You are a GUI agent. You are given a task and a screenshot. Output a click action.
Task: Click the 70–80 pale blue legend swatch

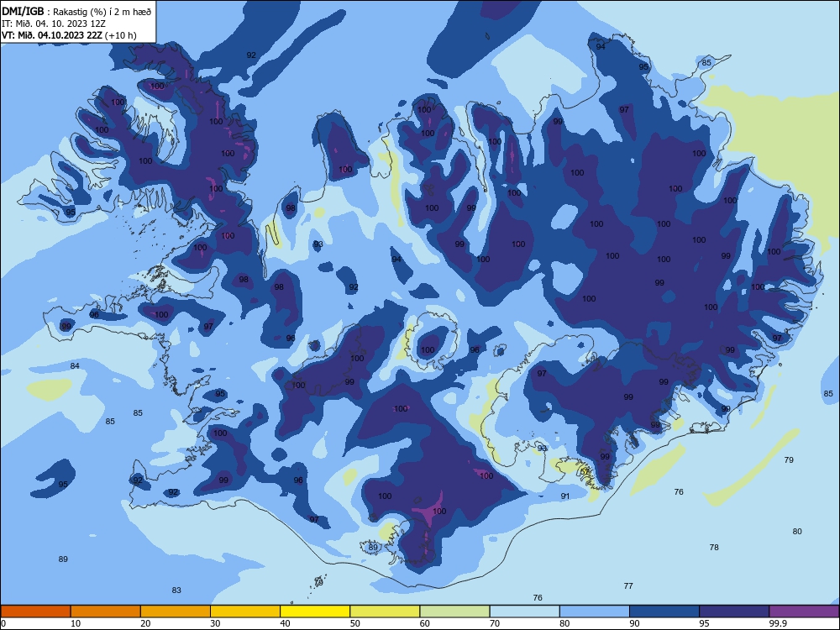coord(525,612)
